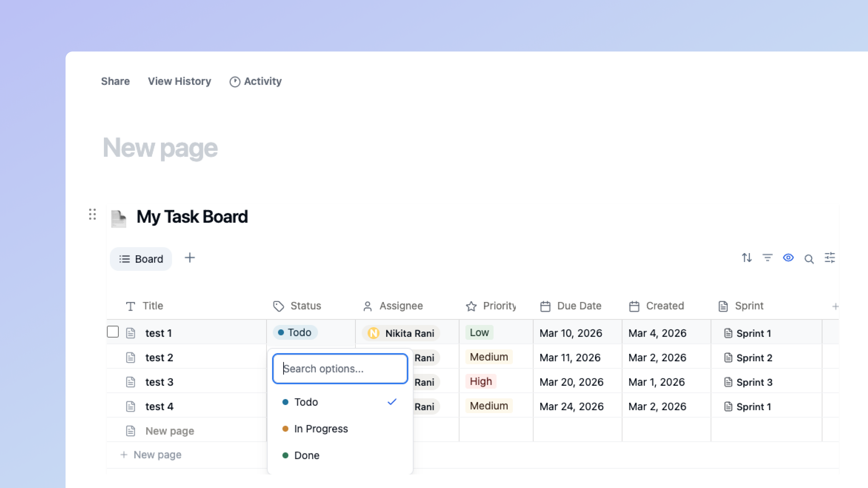Viewport: 868px width, 488px height.
Task: Open view settings sliders icon
Action: point(830,258)
